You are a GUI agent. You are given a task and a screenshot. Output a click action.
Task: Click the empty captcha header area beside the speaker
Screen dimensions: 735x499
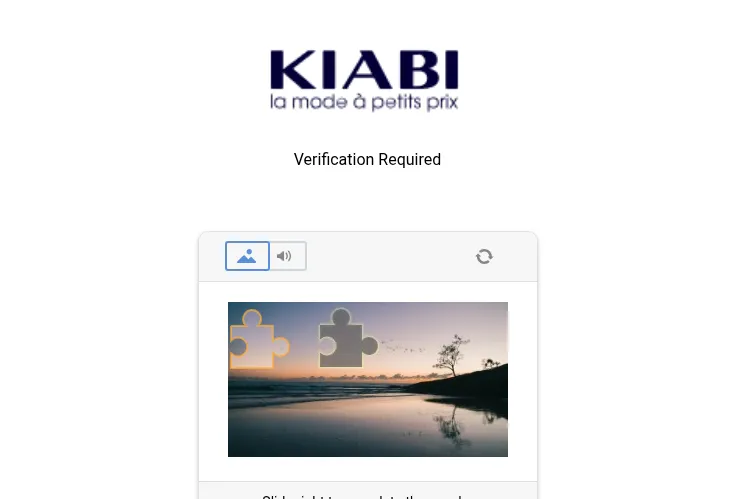coord(390,256)
